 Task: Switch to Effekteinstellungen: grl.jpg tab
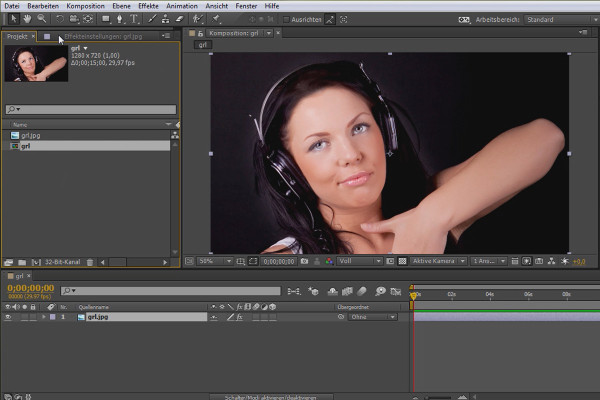103,36
